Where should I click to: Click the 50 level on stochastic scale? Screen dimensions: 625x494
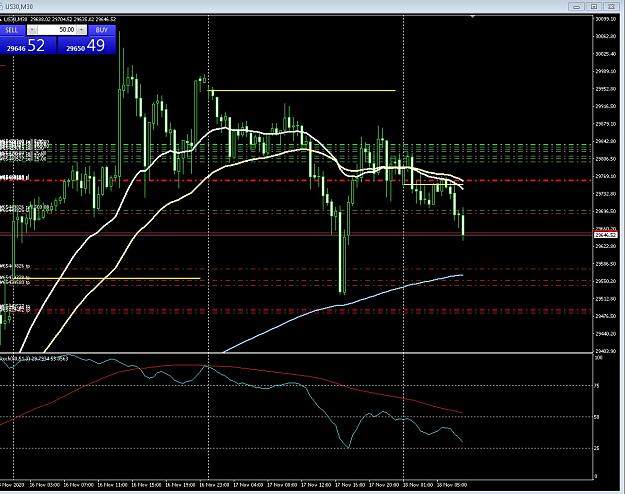pos(597,417)
